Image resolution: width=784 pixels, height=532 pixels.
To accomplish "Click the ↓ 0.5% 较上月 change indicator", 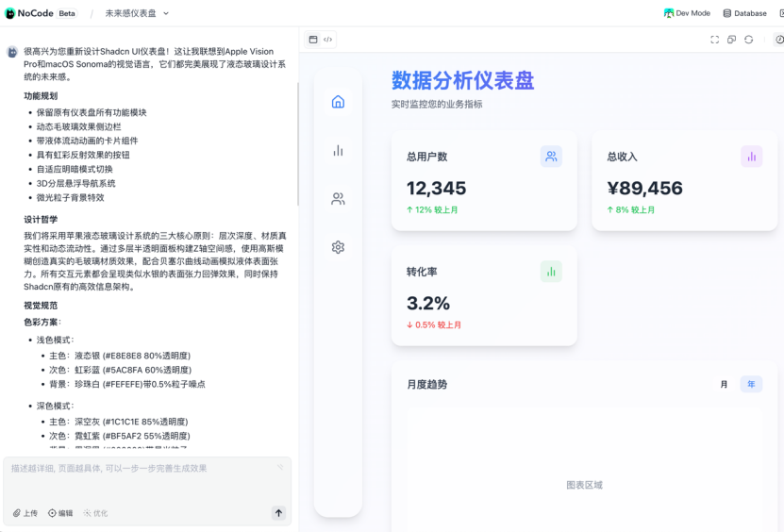I will coord(433,325).
